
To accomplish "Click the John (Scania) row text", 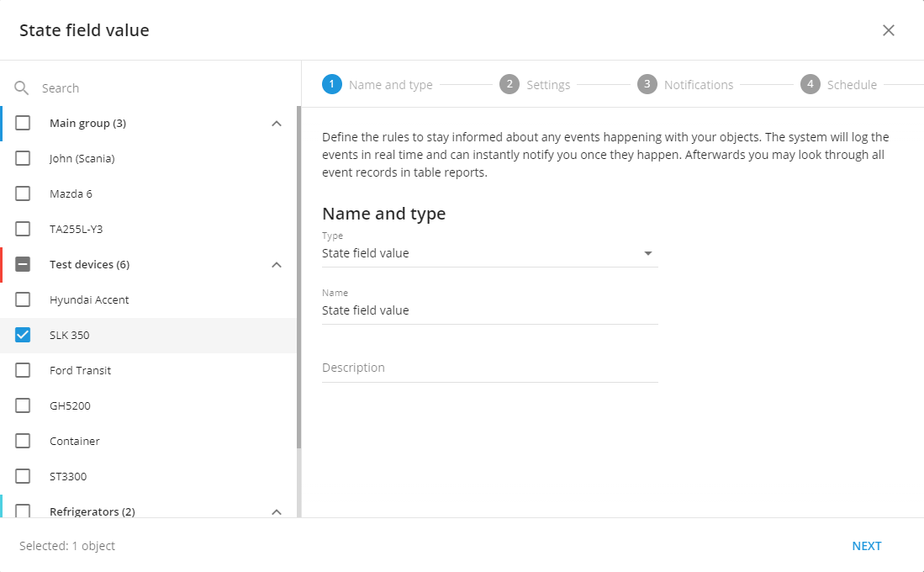I will click(x=82, y=159).
